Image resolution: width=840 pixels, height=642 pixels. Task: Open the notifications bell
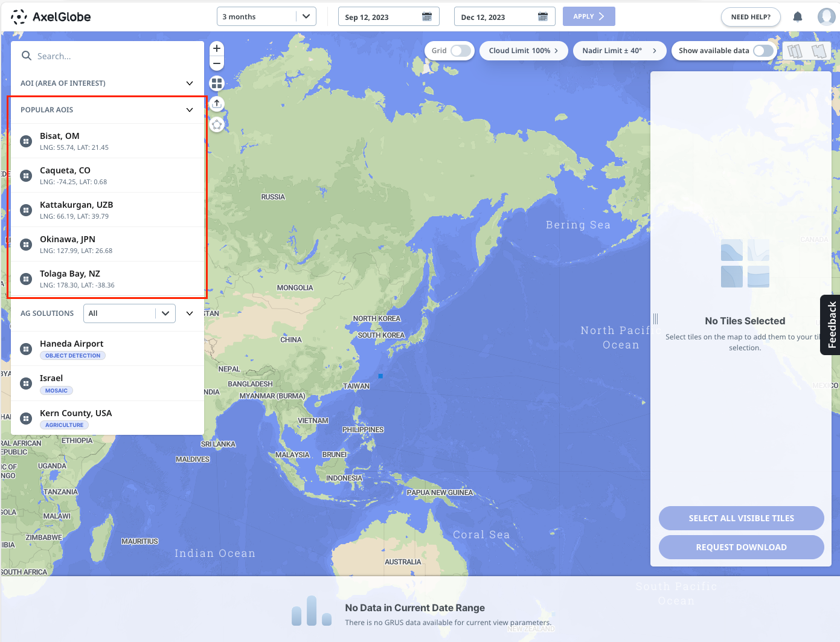pyautogui.click(x=798, y=17)
